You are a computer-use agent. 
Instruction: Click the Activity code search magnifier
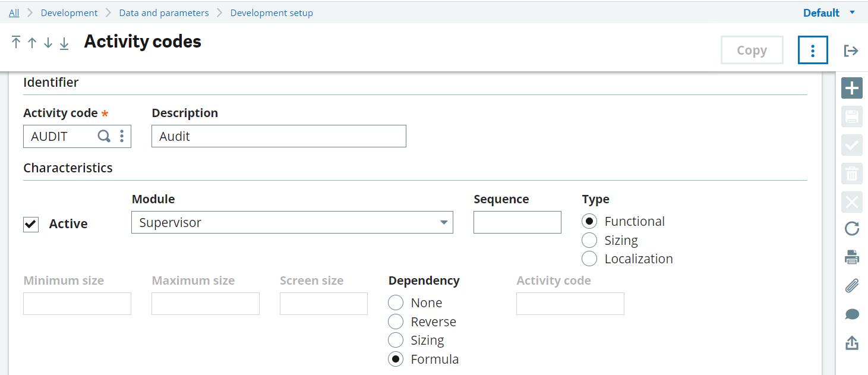(104, 136)
